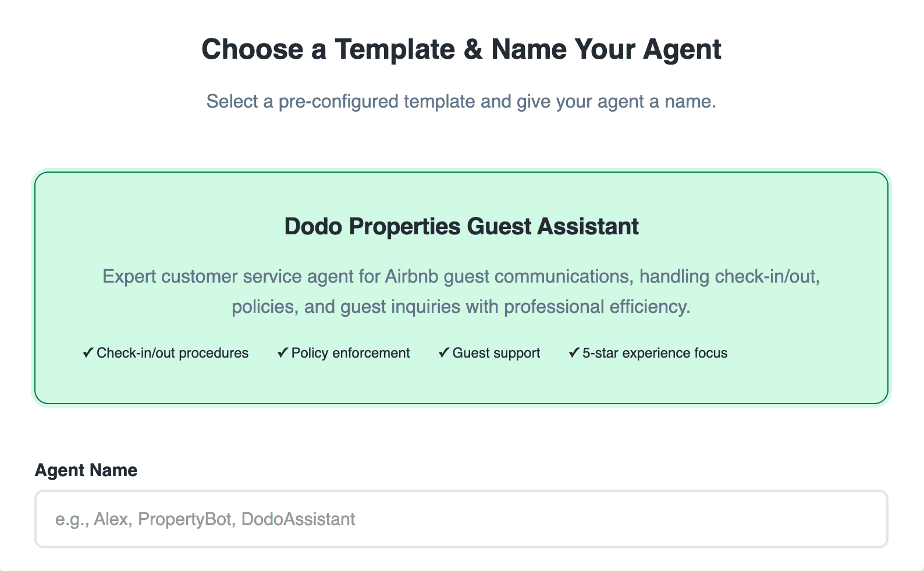Click the Agent Name label
Image resolution: width=924 pixels, height=571 pixels.
point(86,470)
